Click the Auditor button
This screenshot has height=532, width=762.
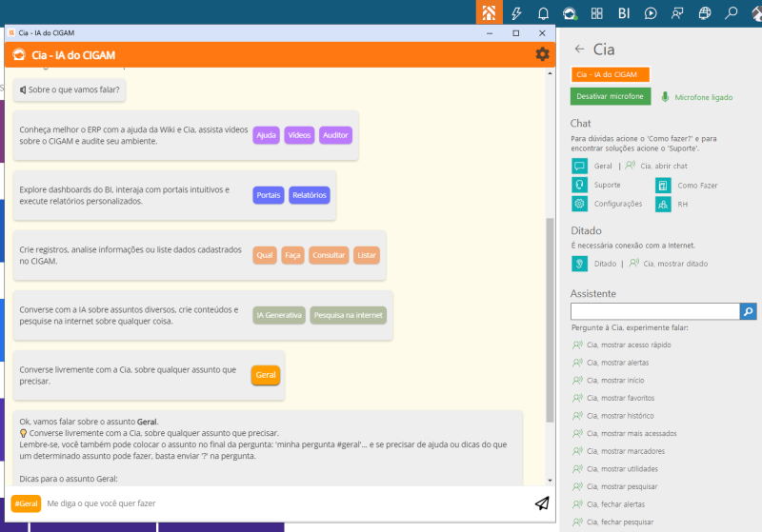pos(335,135)
